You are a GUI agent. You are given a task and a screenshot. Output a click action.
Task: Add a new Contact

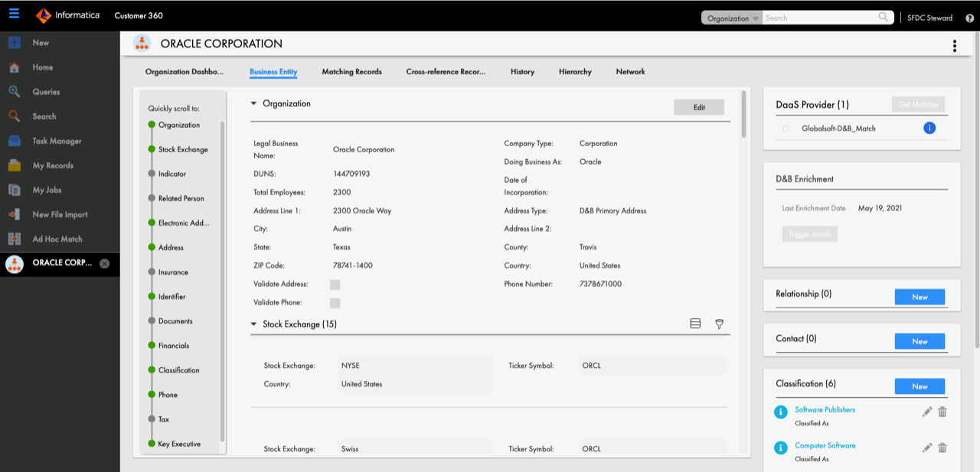click(x=920, y=341)
